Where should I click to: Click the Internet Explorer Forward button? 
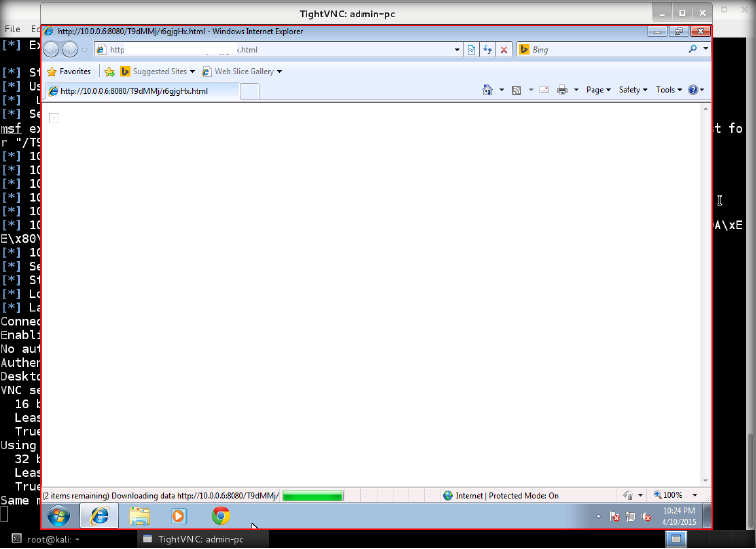70,49
